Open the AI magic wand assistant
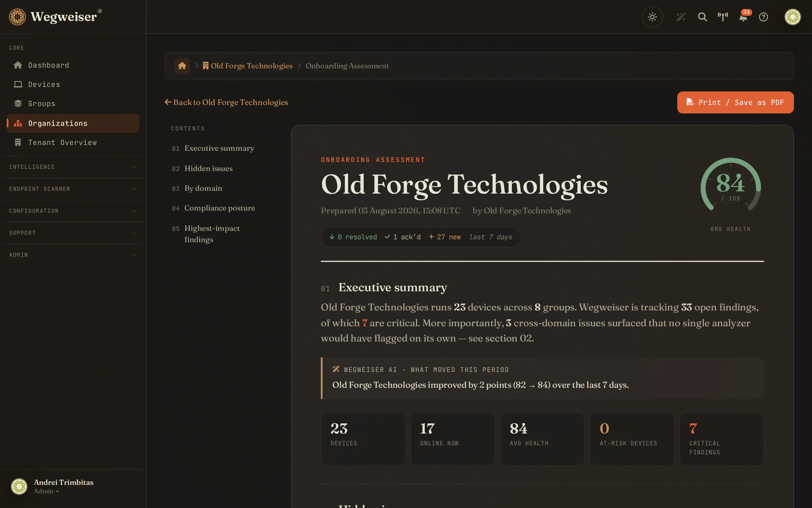This screenshot has height=508, width=812. click(681, 17)
